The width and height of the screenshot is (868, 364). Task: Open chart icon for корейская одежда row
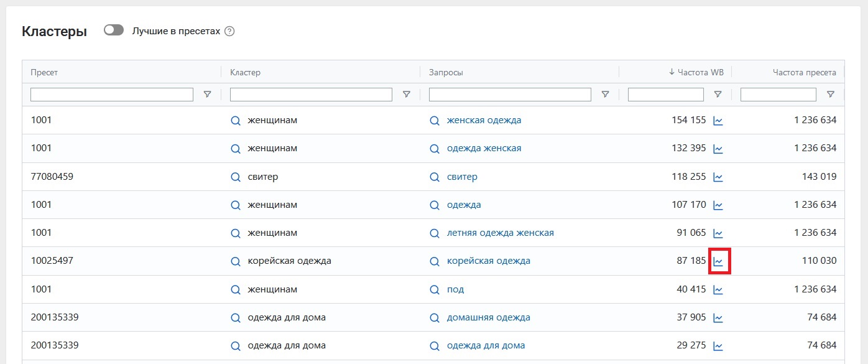click(x=718, y=261)
